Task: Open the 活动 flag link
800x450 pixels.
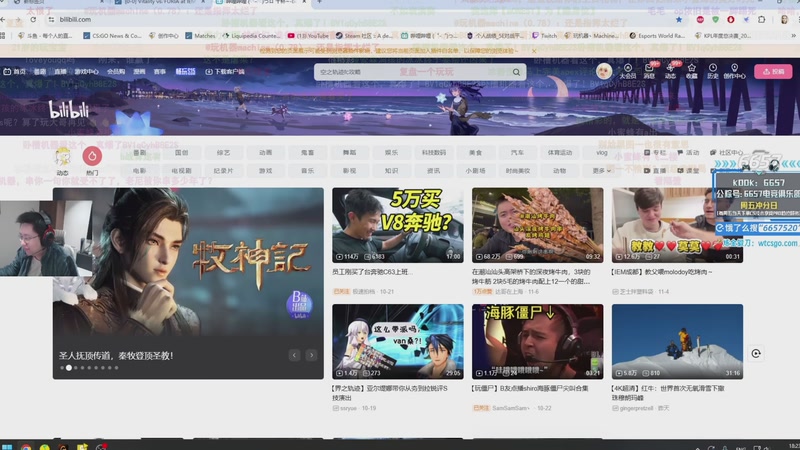Action: (x=688, y=153)
